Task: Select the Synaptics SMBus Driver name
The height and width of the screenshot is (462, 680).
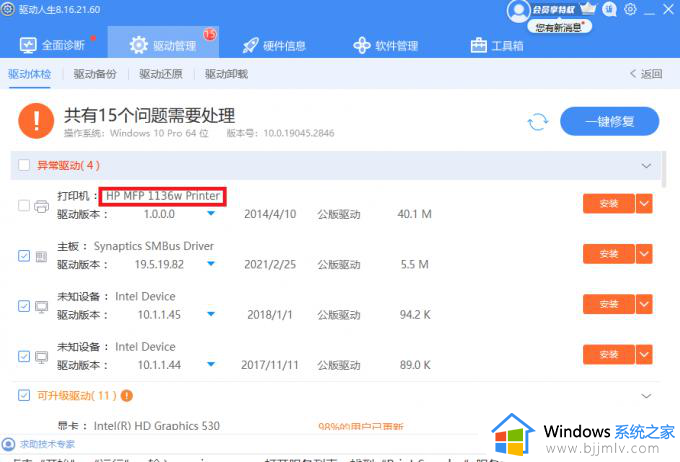Action: click(154, 246)
